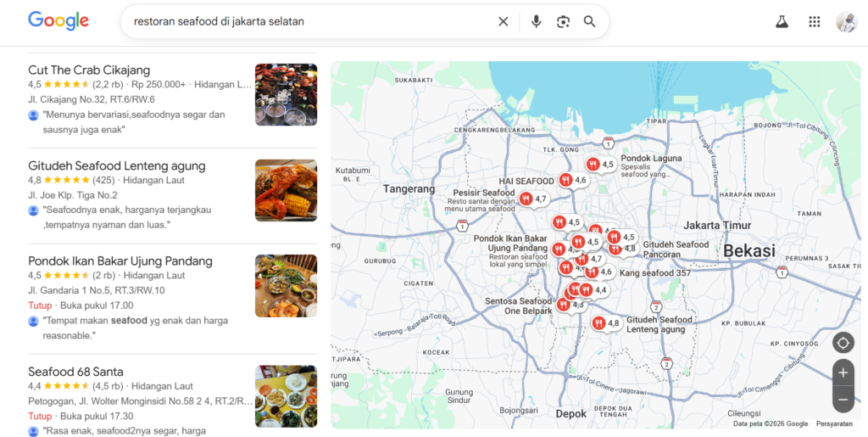Select Sentosa Seafood One Belpark 4,3 pin

point(570,305)
